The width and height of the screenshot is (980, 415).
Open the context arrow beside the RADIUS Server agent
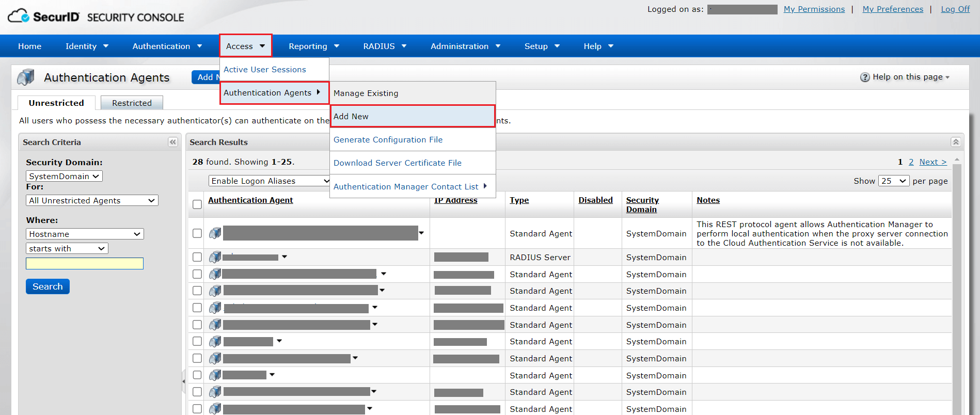[284, 257]
